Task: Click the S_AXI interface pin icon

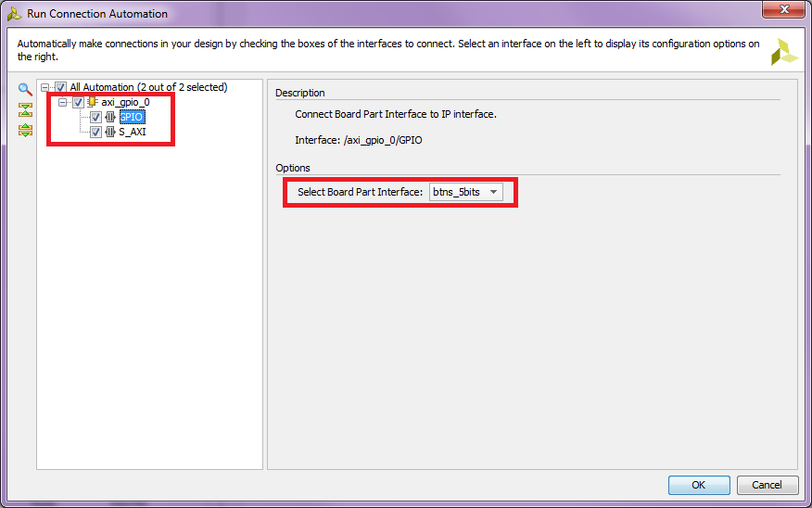Action: click(110, 132)
